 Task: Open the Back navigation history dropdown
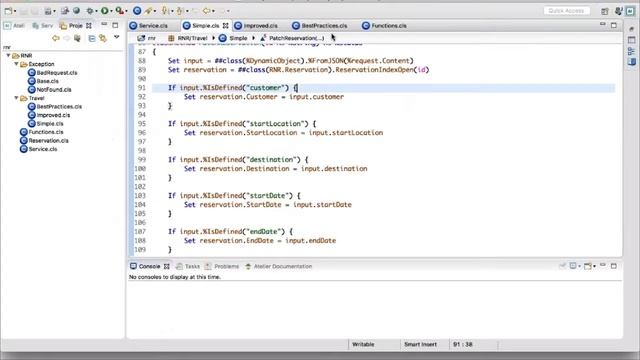[213, 11]
